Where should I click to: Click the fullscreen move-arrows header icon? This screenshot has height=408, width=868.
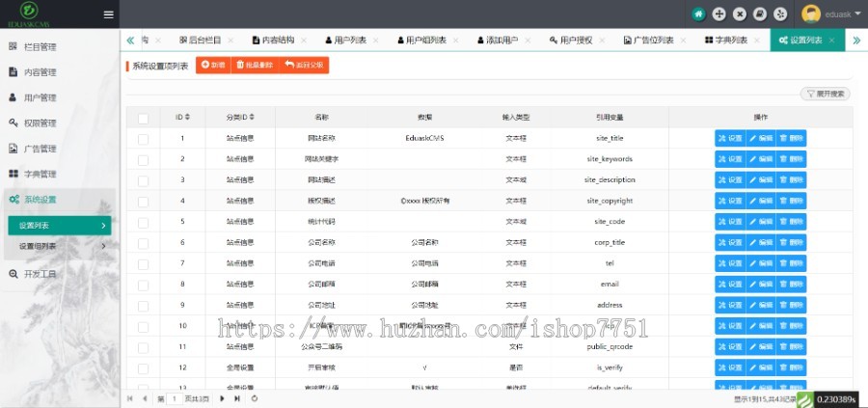tap(719, 14)
